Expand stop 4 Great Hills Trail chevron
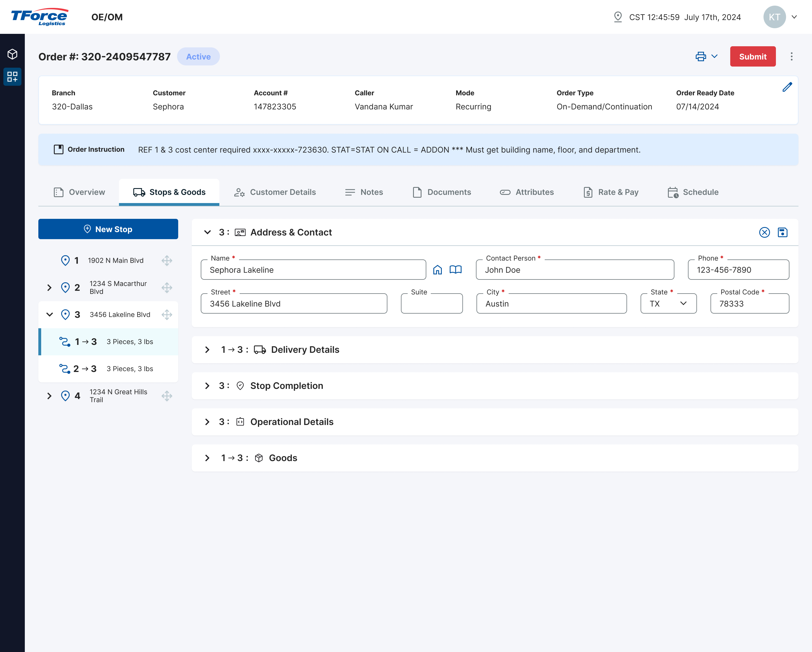The height and width of the screenshot is (652, 812). click(x=49, y=396)
